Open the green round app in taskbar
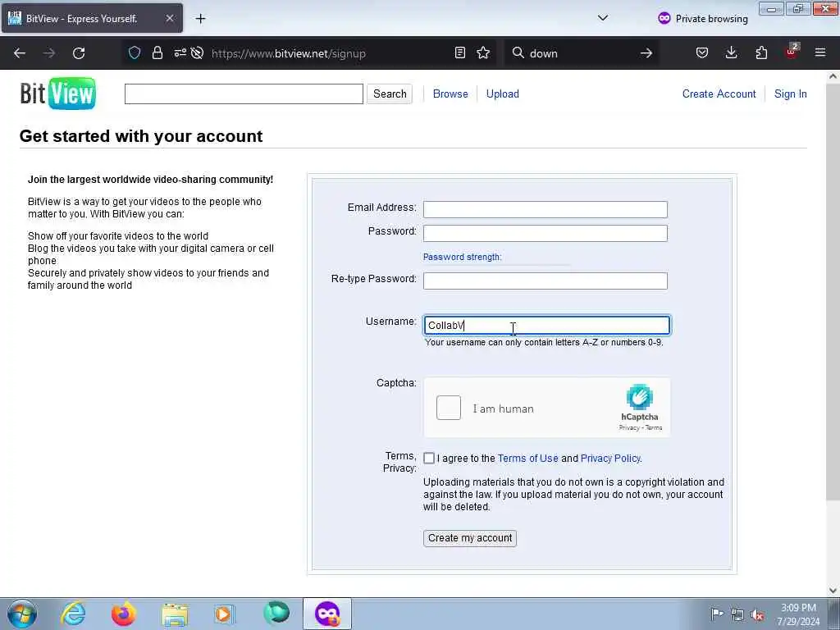 (x=276, y=613)
